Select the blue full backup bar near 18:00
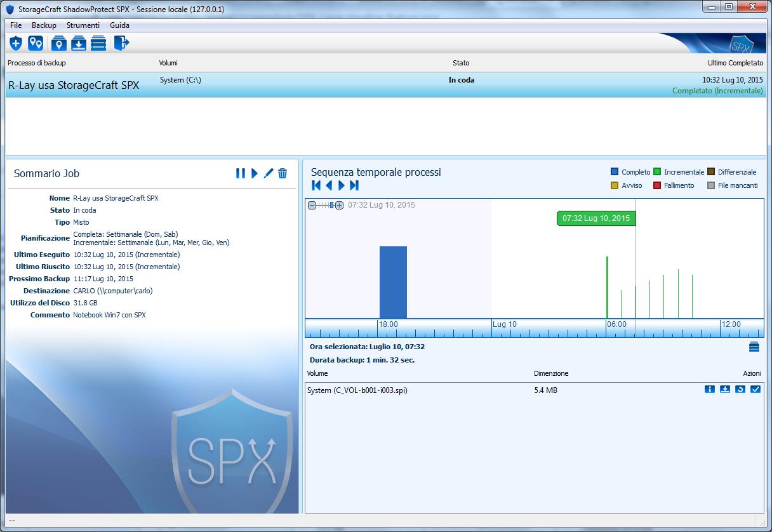 coord(393,282)
